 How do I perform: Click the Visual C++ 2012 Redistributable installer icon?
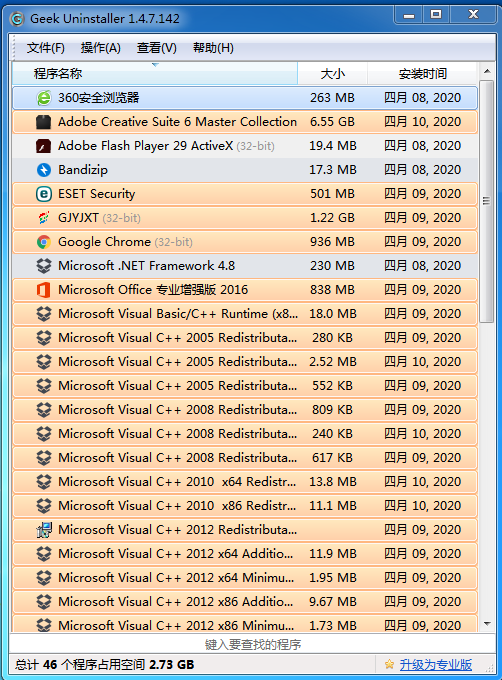click(x=44, y=530)
